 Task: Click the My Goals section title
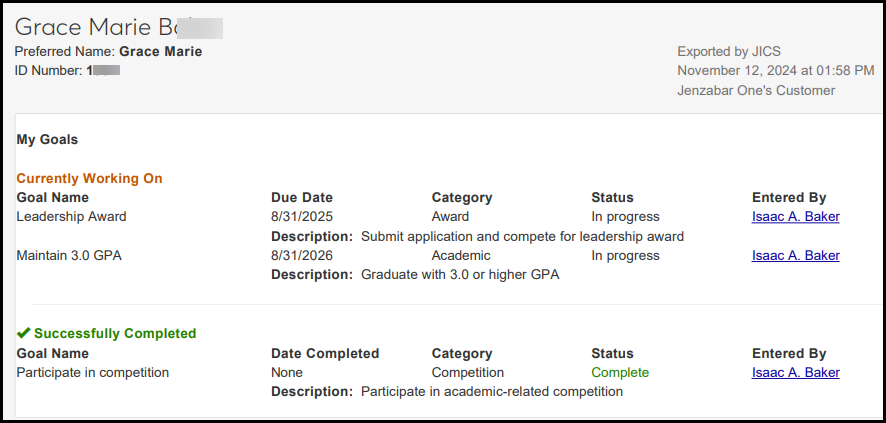tap(47, 140)
